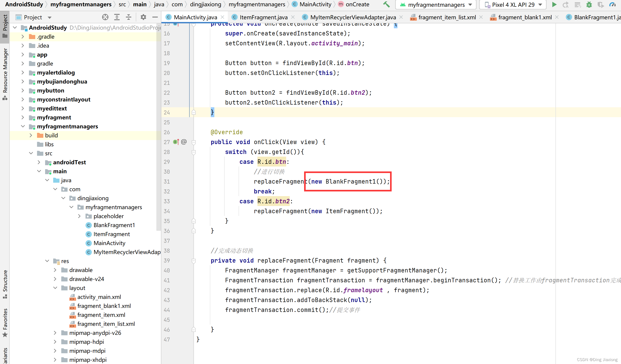Viewport: 621px width, 364px height.
Task: Collapse the src folder
Action: coord(31,153)
